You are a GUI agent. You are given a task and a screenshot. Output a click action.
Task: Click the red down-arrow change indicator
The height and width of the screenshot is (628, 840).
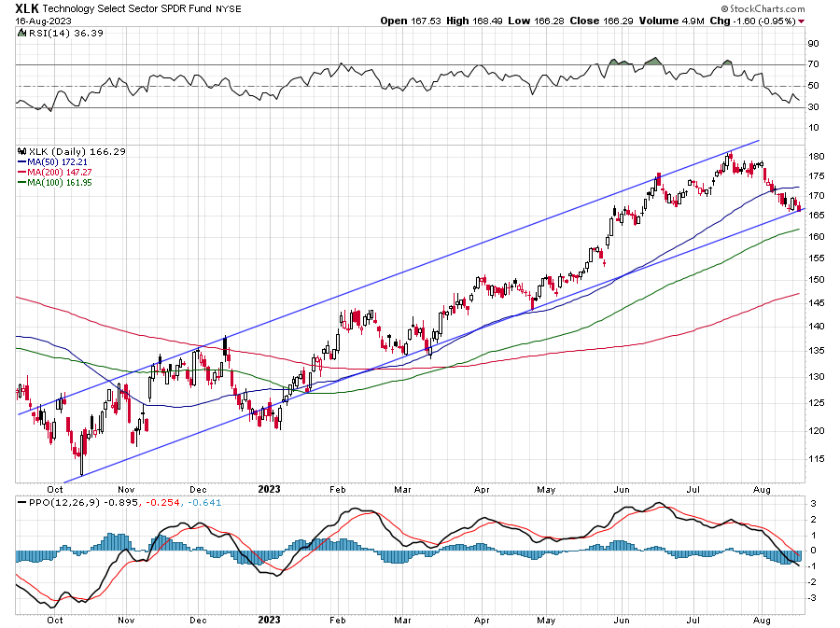[802, 21]
